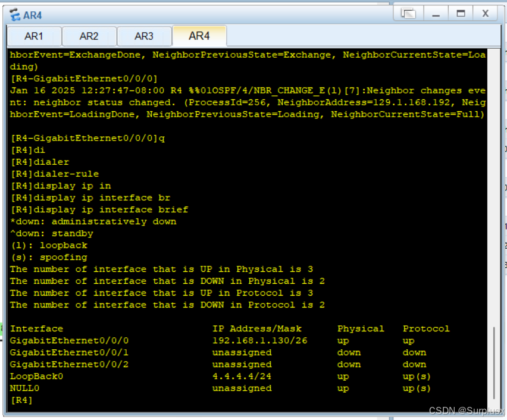Click the 'NeighborCurrentState=Full' log line
The width and height of the screenshot is (507, 420).
248,114
